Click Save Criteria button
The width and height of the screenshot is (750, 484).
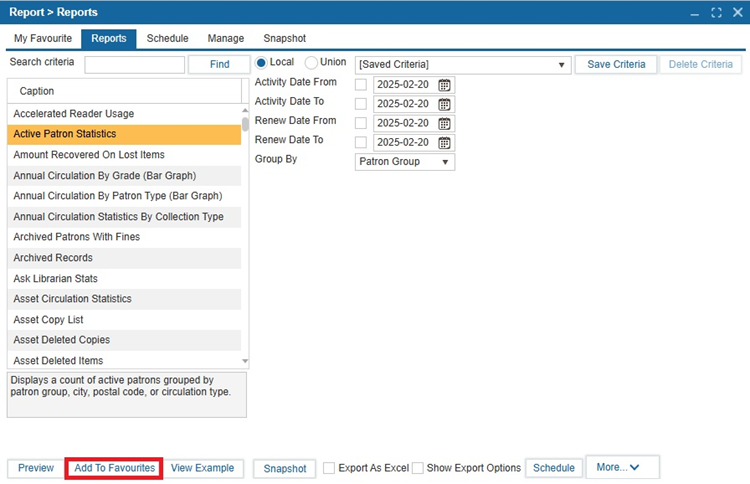(616, 64)
